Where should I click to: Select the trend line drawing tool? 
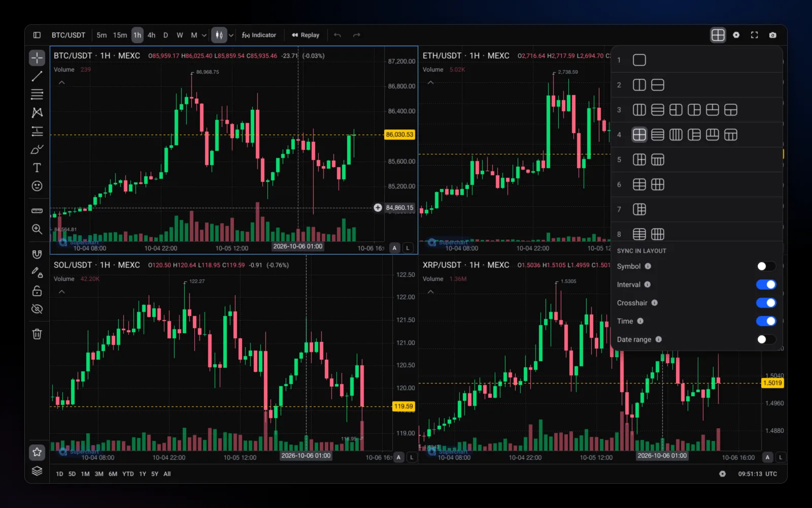(37, 76)
